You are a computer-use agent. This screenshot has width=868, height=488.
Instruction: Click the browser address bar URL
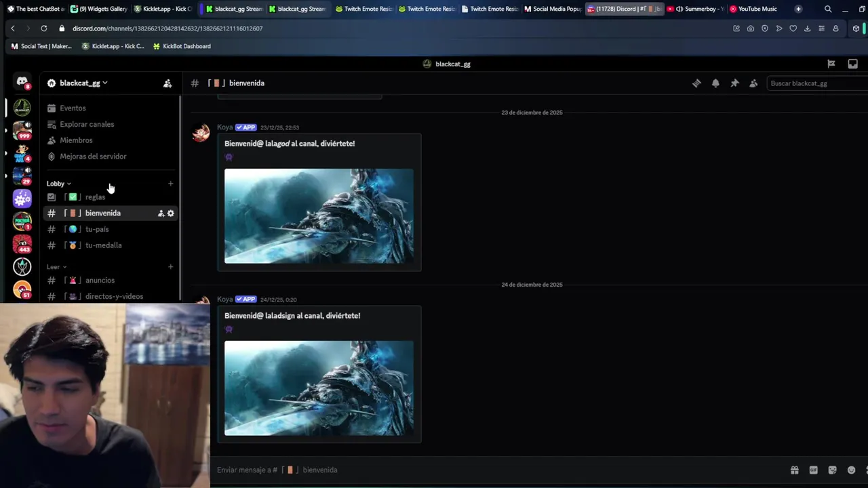click(x=167, y=28)
